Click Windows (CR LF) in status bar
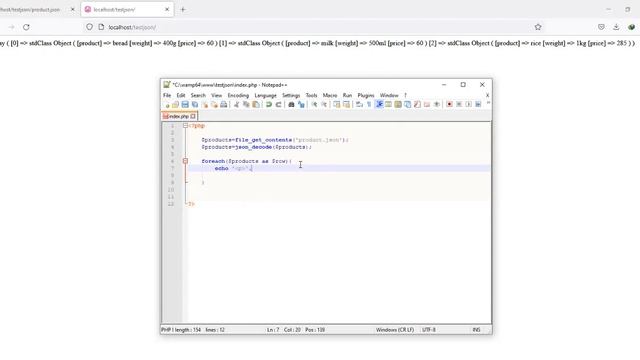Viewport: 640px width, 360px height. tap(395, 330)
